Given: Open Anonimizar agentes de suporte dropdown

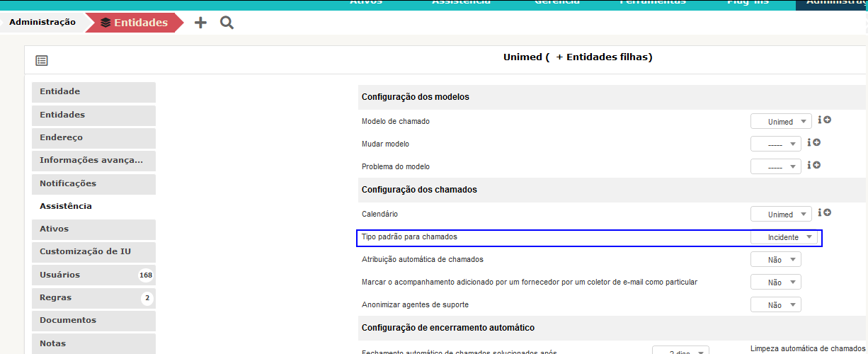Looking at the screenshot, I should 776,305.
